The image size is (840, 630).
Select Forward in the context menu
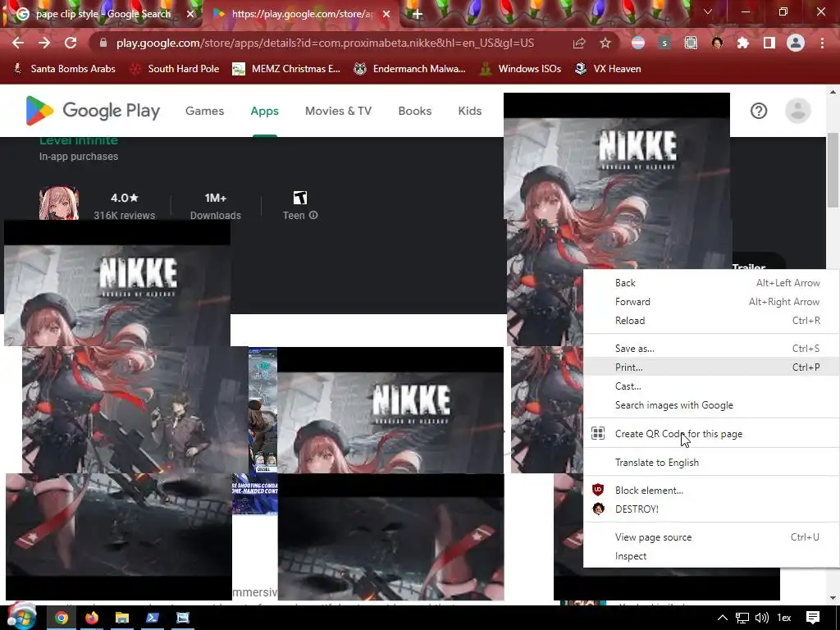711,302
